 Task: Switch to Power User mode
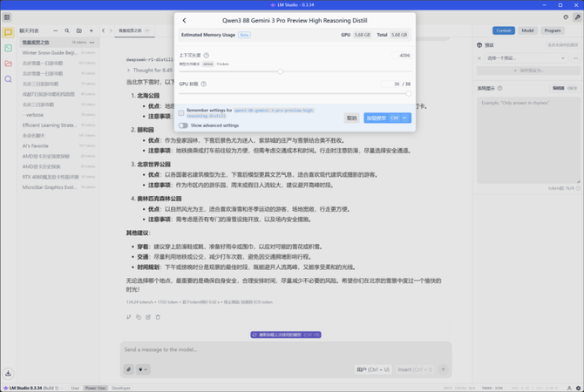coord(96,388)
